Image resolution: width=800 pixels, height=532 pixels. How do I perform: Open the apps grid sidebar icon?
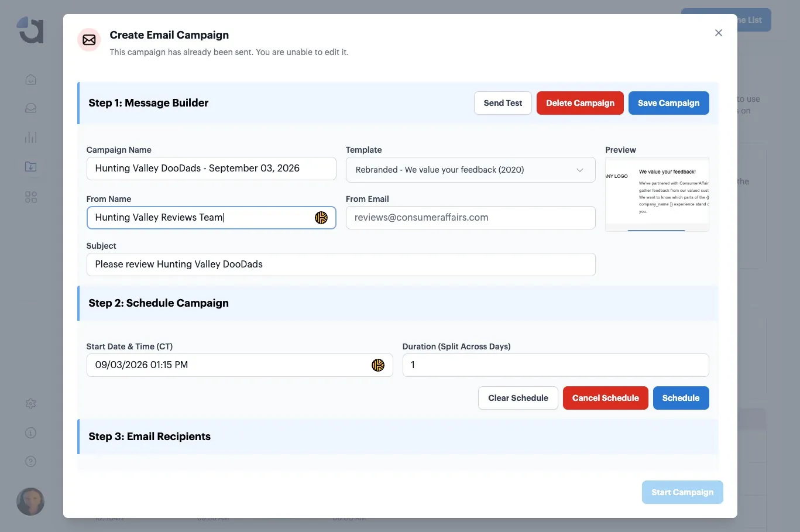31,197
